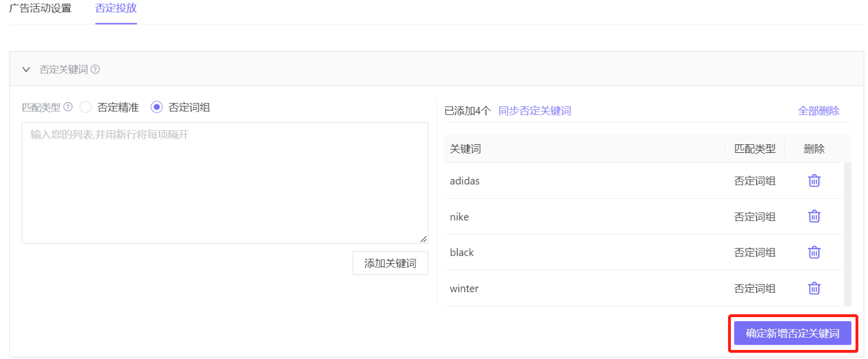The height and width of the screenshot is (359, 868).
Task: Remove the nike keyword using trash icon
Action: click(x=814, y=216)
